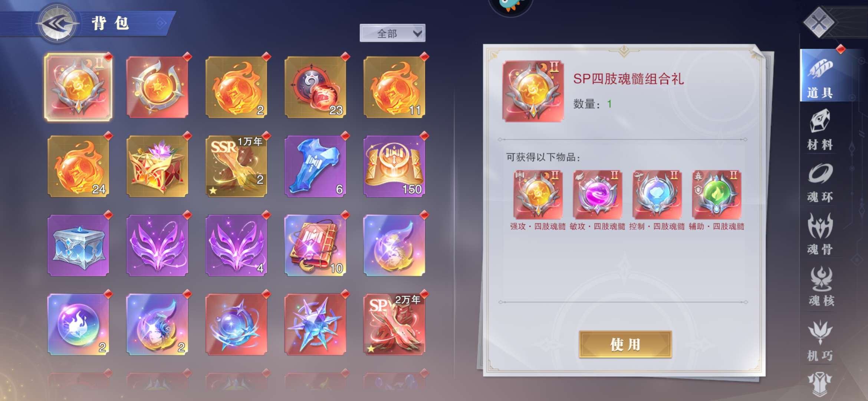Click the 使用 button
The width and height of the screenshot is (868, 401).
click(x=625, y=345)
